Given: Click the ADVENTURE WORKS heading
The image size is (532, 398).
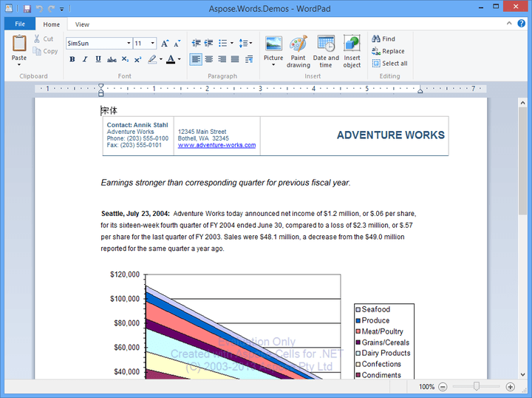Looking at the screenshot, I should click(x=391, y=135).
